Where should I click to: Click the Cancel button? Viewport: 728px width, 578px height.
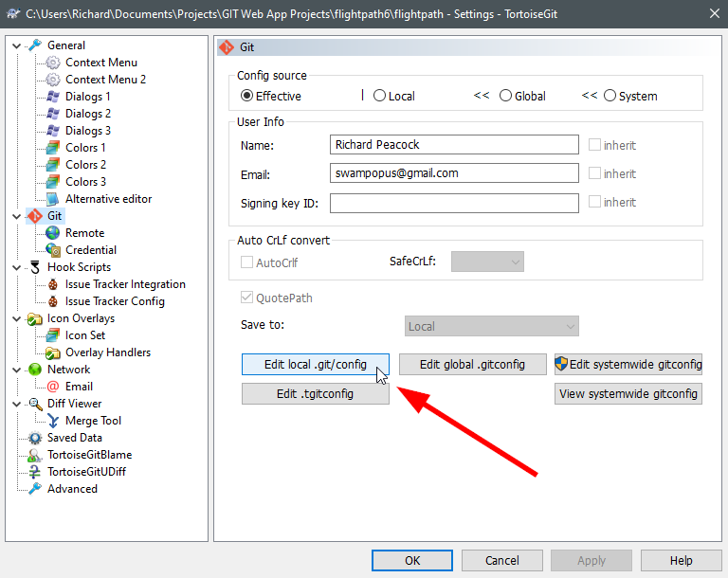501,560
